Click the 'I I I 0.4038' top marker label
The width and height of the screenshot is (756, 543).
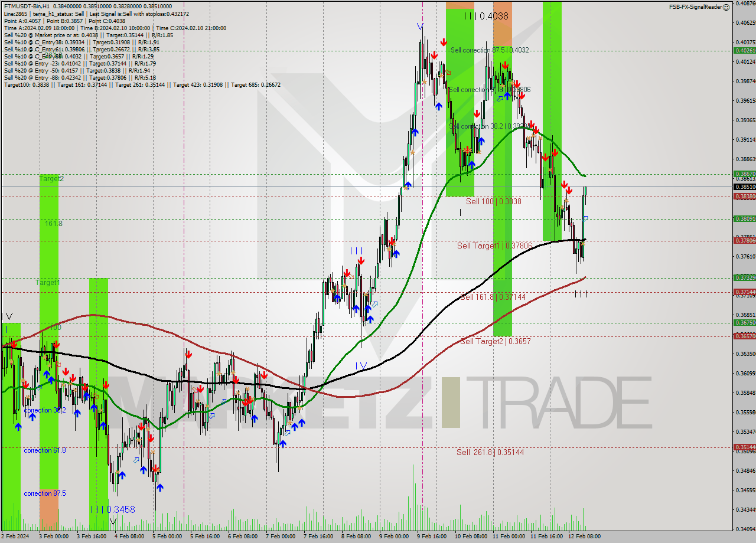point(485,16)
